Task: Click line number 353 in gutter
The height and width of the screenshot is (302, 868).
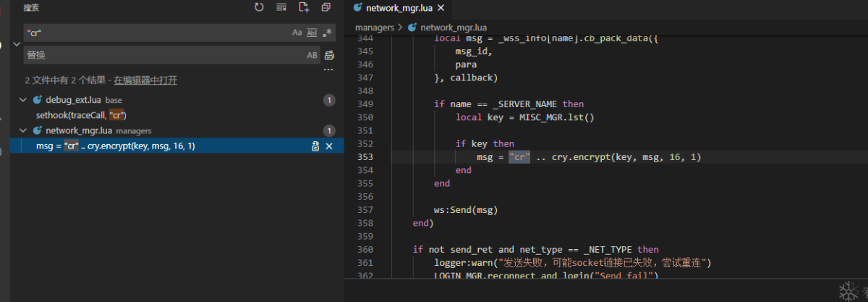Action: coord(365,157)
